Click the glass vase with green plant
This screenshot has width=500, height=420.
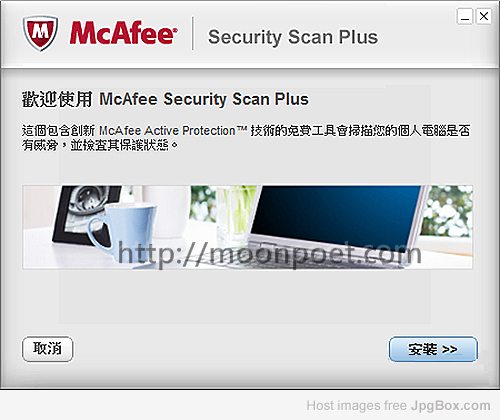coord(235,215)
